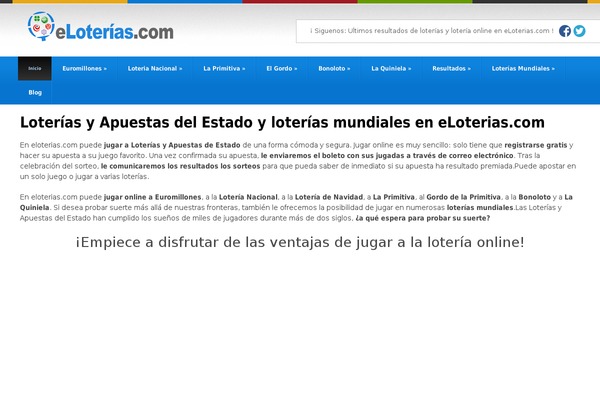The height and width of the screenshot is (400, 600).
Task: Click the eLoterias.com logo
Action: [101, 26]
